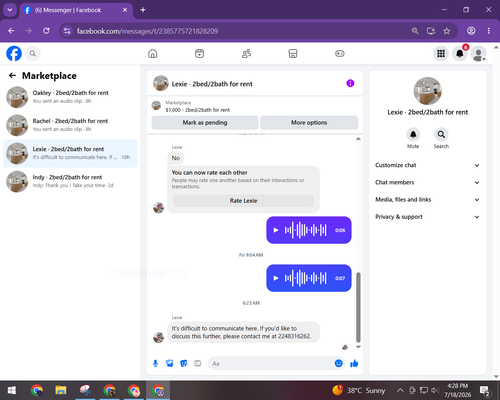Click chat scrollbar thumb

pos(358,307)
